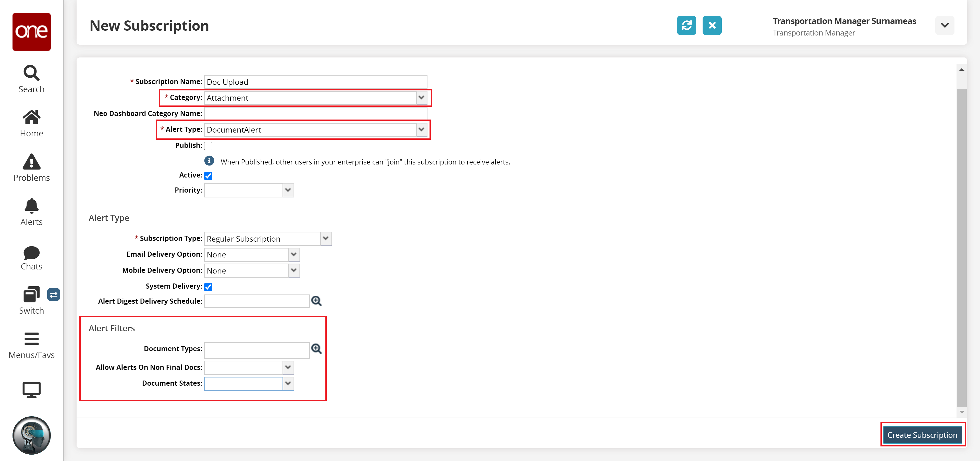Viewport: 980px width, 461px height.
Task: Expand the Alert Type dropdown
Action: [x=422, y=129]
